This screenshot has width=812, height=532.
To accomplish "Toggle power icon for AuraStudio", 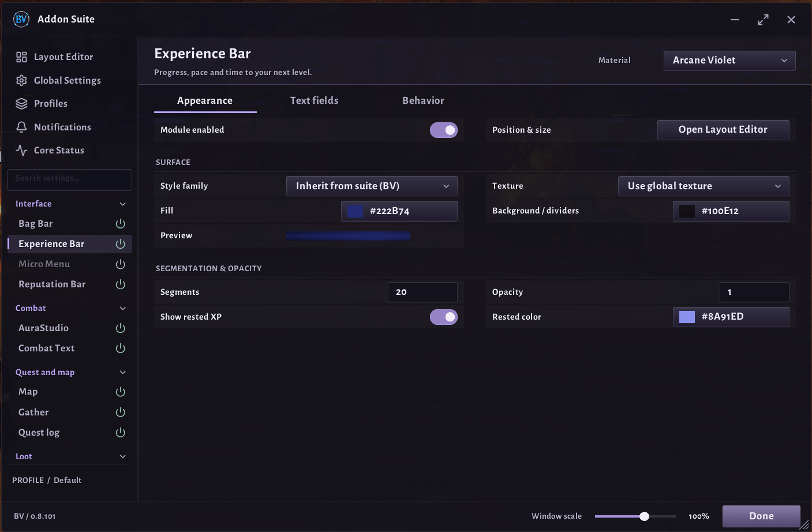I will (120, 328).
